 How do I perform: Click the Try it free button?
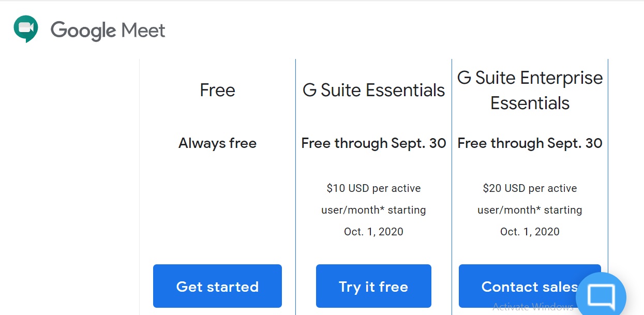373,287
